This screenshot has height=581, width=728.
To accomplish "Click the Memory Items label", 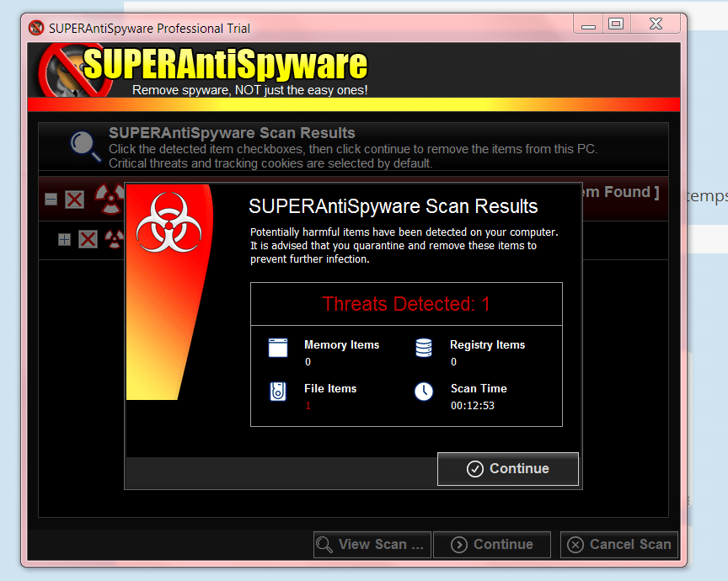I will pos(342,344).
